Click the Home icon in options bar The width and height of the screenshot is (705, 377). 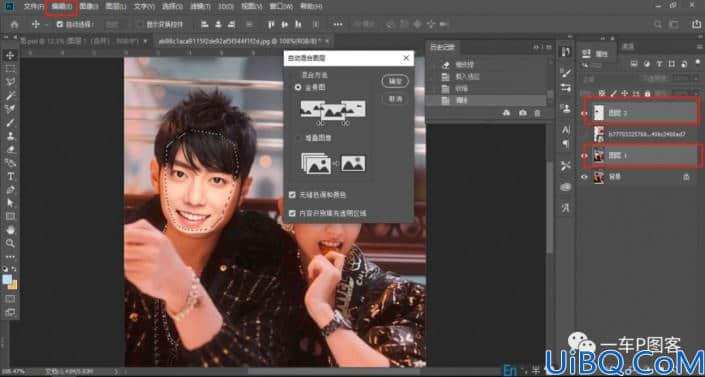(x=14, y=24)
